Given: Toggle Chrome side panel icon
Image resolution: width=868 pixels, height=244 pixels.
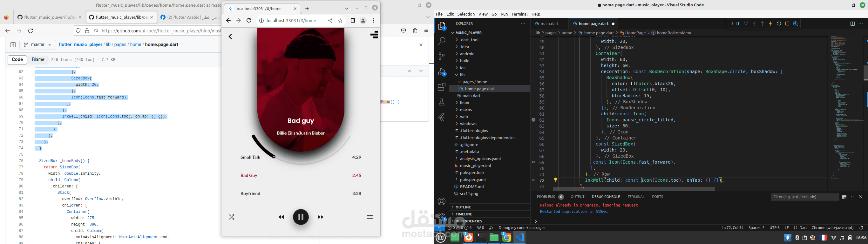Looking at the screenshot, I should 353,21.
